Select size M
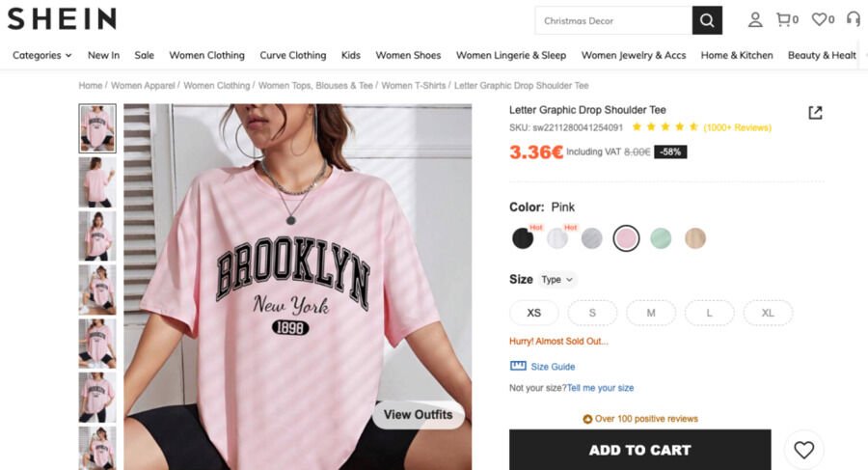The height and width of the screenshot is (470, 868). click(651, 313)
